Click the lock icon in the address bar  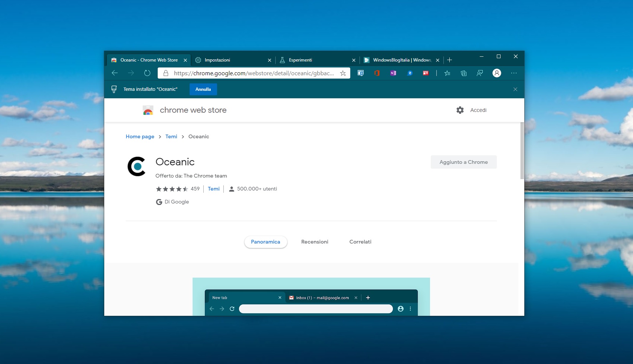coord(166,73)
